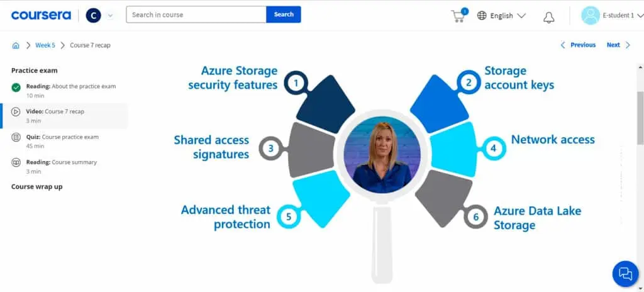Viewport: 644px width, 292px height.
Task: Click the blue Search button
Action: 284,14
